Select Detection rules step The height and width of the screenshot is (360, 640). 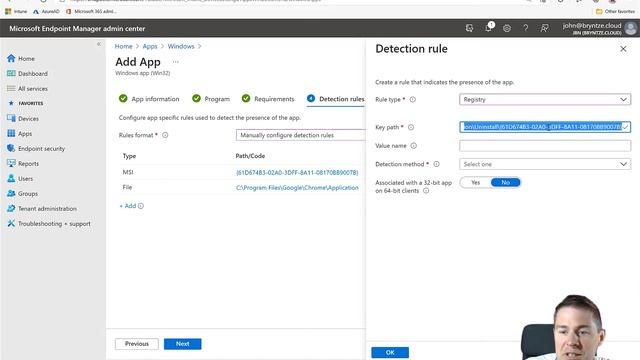[336, 99]
